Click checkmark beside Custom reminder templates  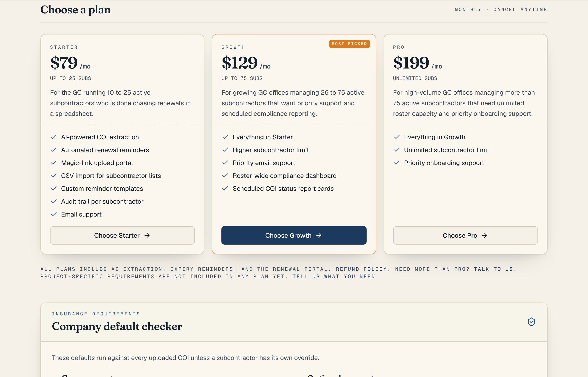coord(54,188)
